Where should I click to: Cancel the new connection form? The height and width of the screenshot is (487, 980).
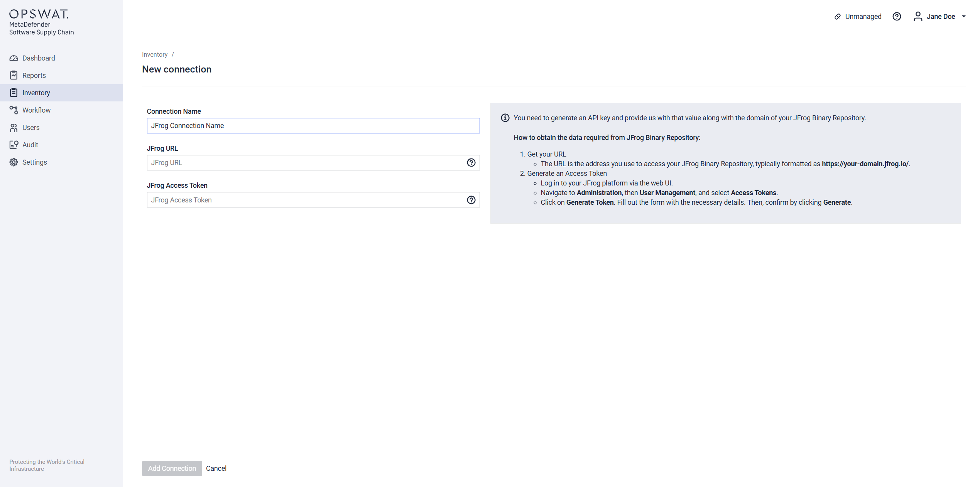click(216, 468)
